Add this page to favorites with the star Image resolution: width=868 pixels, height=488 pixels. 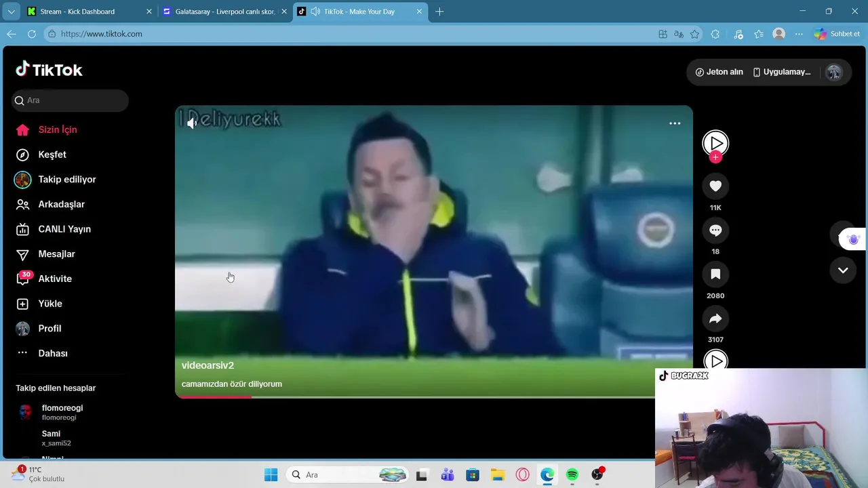pos(694,34)
